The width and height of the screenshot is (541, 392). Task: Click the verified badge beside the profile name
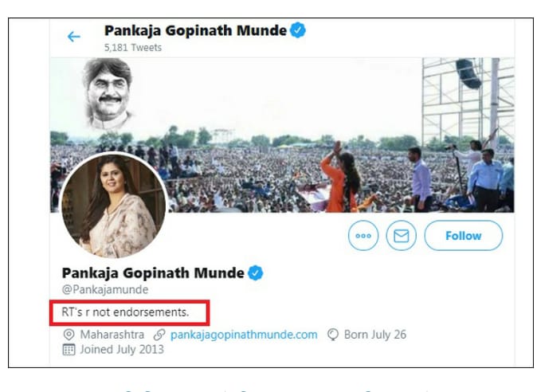pyautogui.click(x=255, y=273)
